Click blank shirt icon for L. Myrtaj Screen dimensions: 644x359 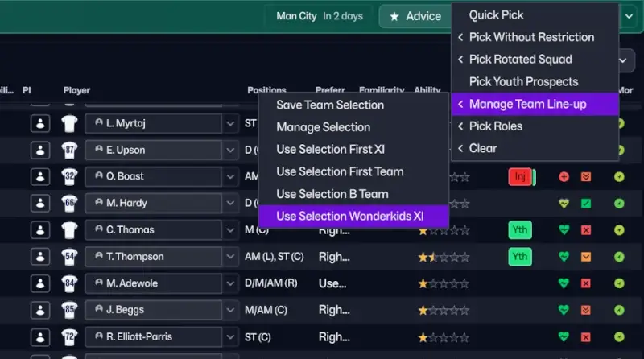point(69,124)
